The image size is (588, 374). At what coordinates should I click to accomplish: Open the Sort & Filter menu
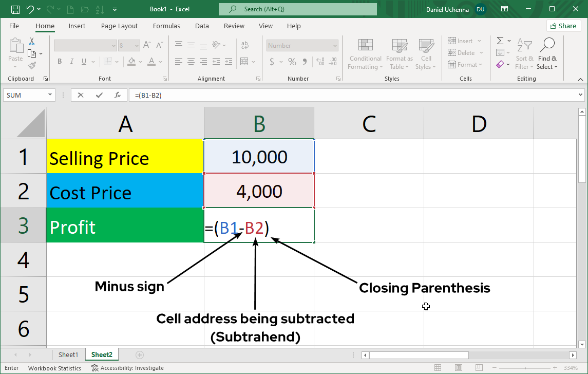(x=524, y=54)
